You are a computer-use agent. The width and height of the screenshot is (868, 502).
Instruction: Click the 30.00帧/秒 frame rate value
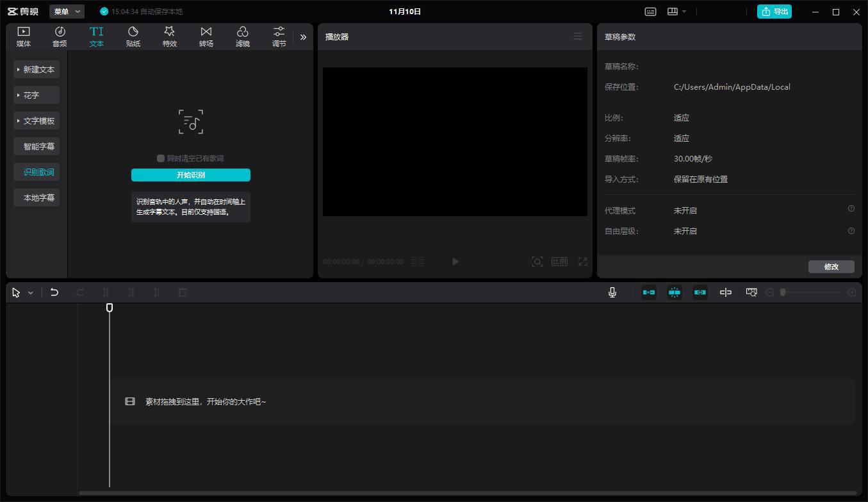(x=693, y=159)
